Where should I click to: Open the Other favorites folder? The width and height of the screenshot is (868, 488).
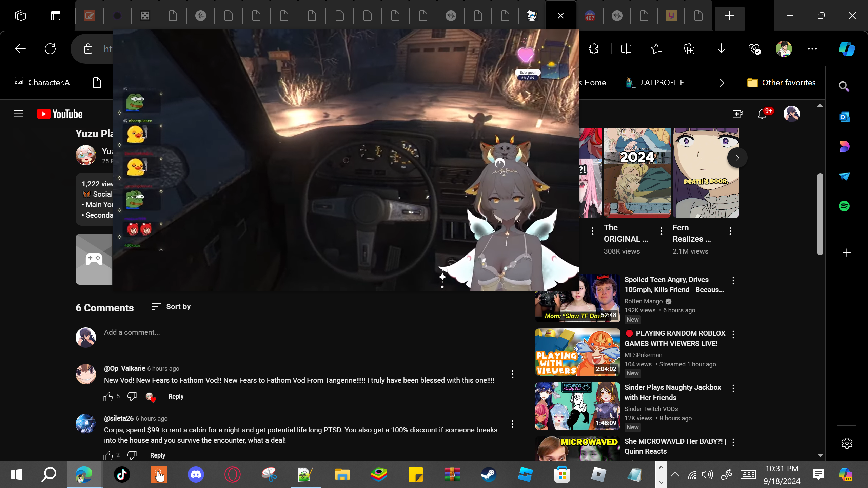[x=782, y=83]
